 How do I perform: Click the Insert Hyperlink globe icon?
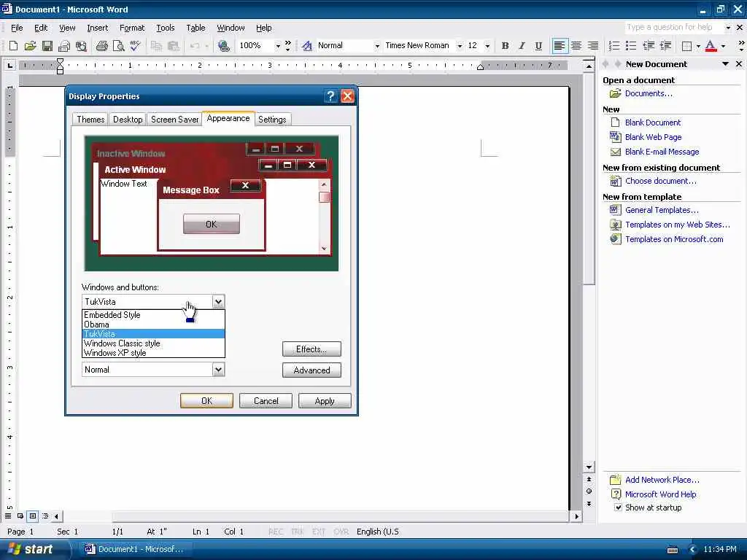tap(223, 46)
